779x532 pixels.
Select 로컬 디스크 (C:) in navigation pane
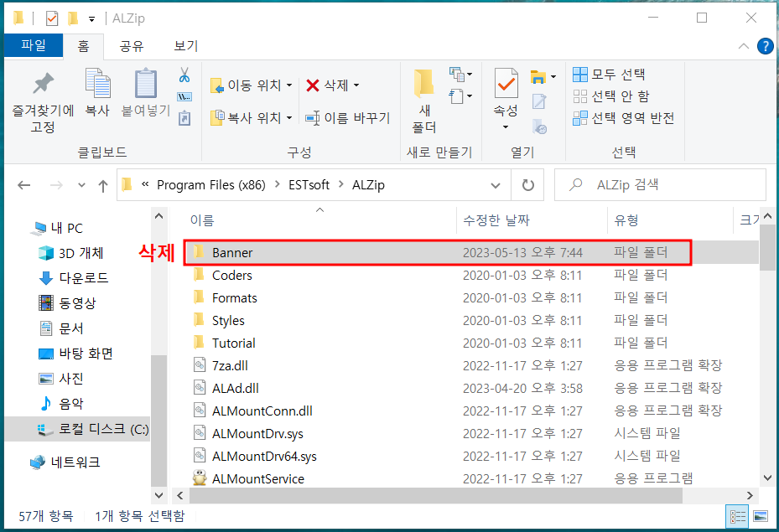tap(77, 429)
